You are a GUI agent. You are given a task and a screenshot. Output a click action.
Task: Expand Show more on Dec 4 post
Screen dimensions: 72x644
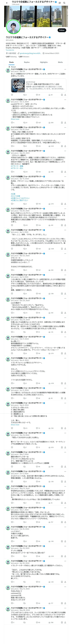pos(15,119)
